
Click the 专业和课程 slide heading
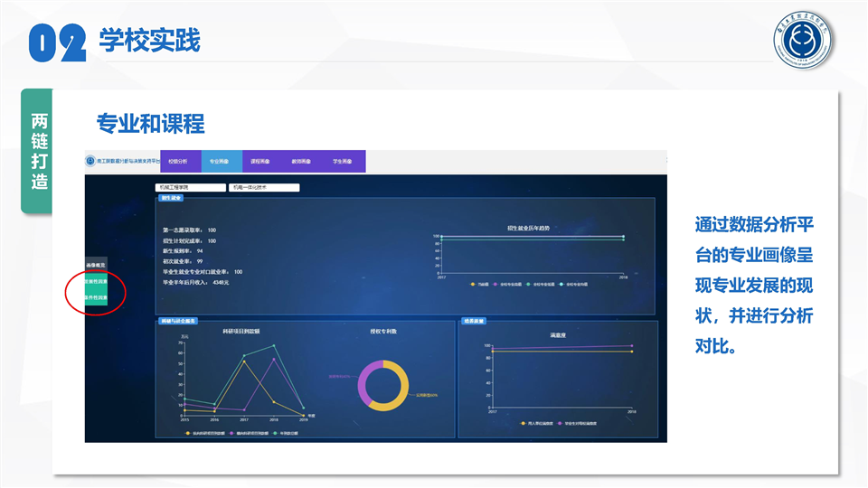tap(151, 124)
